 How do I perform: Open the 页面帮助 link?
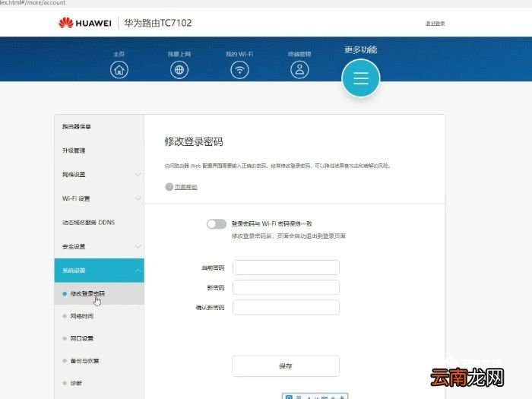click(186, 187)
